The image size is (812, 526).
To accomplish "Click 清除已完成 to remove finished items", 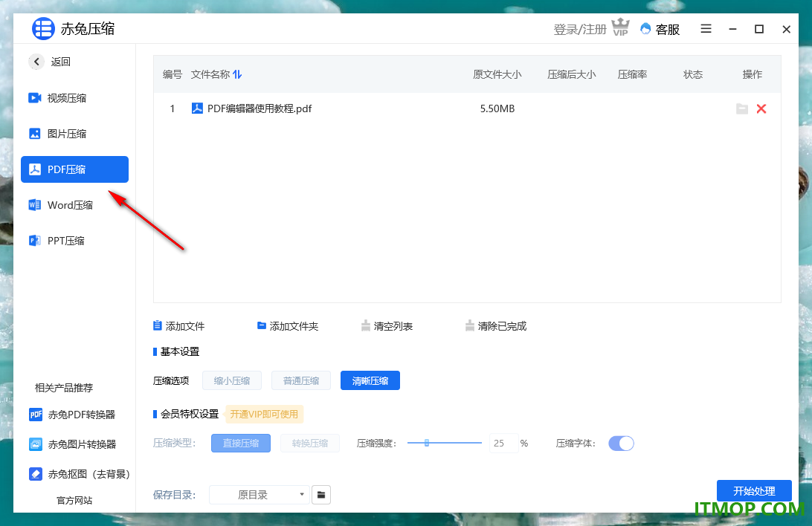I will click(x=495, y=326).
